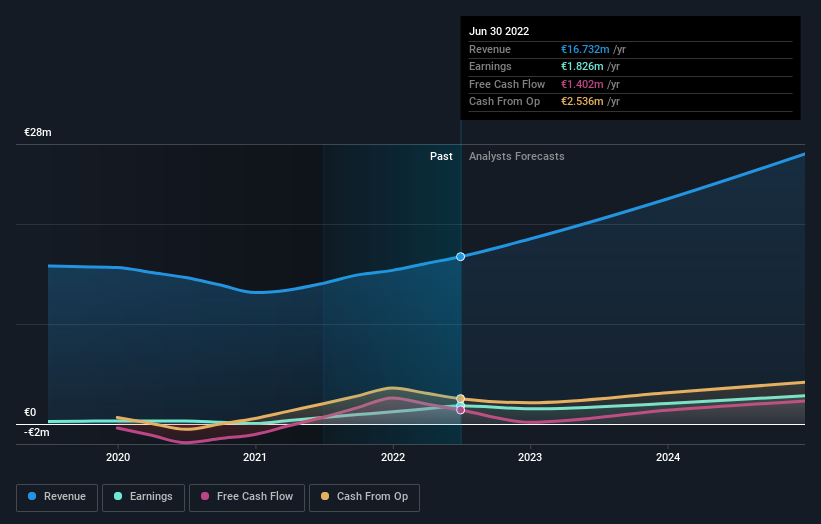Toggle the Revenue legend button
The height and width of the screenshot is (524, 821).
click(x=57, y=497)
